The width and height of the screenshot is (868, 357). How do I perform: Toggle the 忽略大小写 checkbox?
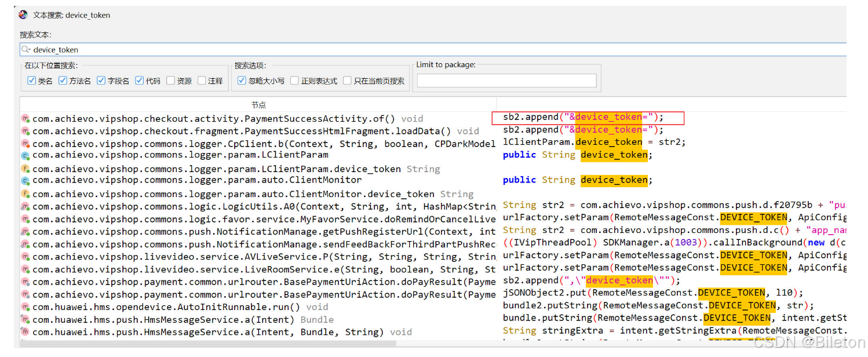coord(242,81)
